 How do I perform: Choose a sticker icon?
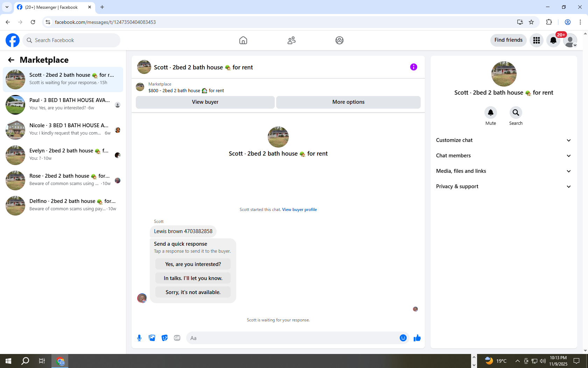coord(164,338)
